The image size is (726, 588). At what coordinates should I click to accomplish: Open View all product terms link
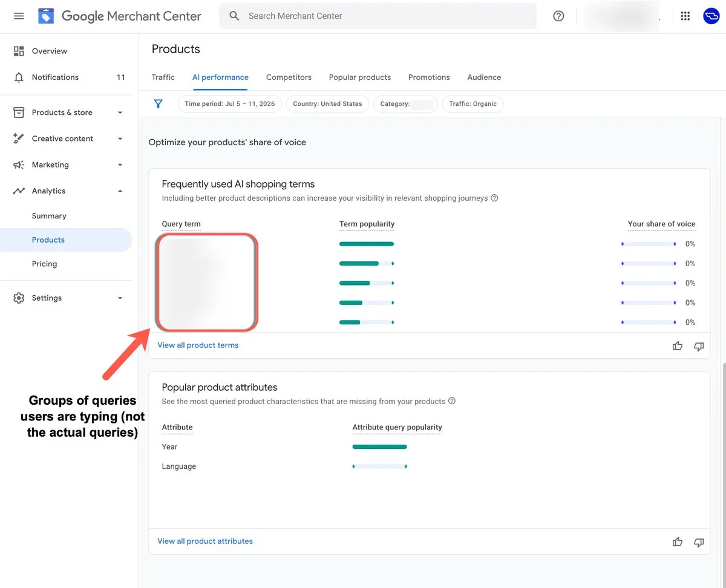(x=198, y=345)
